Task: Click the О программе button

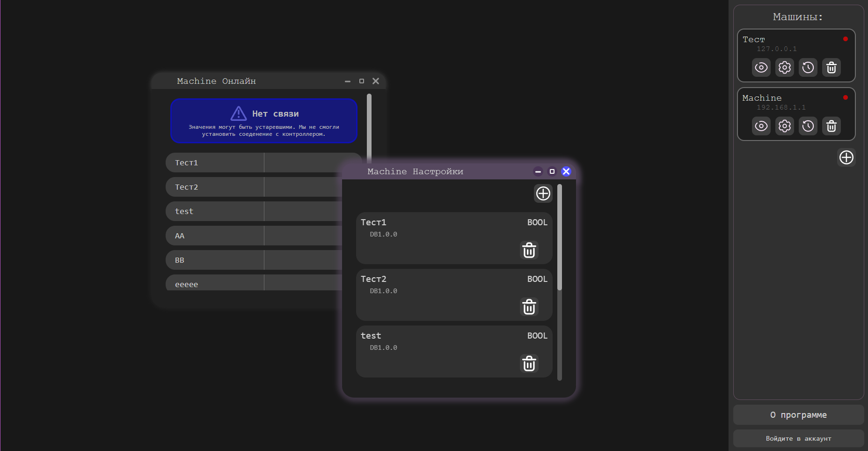Action: (x=798, y=415)
